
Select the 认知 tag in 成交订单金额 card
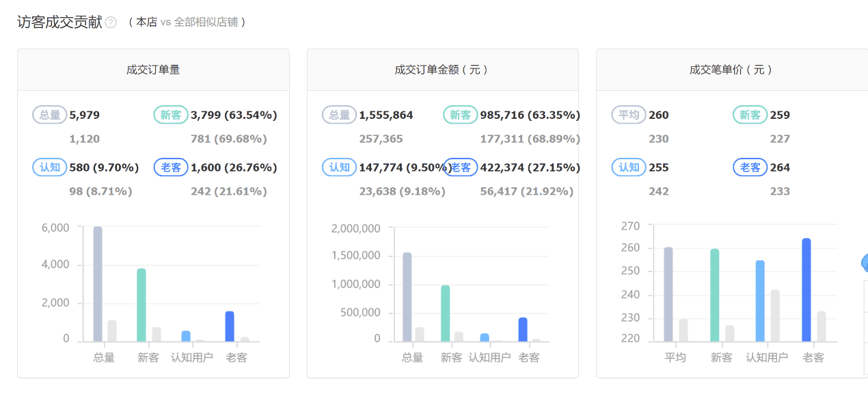click(340, 167)
